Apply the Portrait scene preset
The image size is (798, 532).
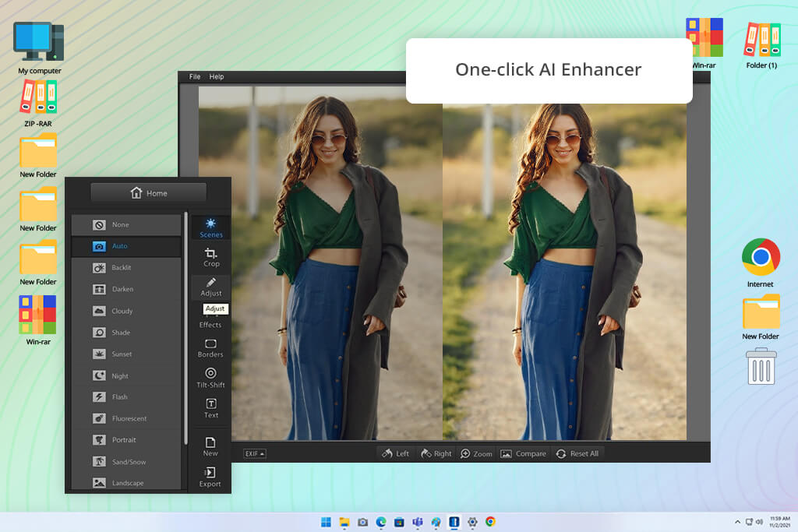pyautogui.click(x=126, y=440)
